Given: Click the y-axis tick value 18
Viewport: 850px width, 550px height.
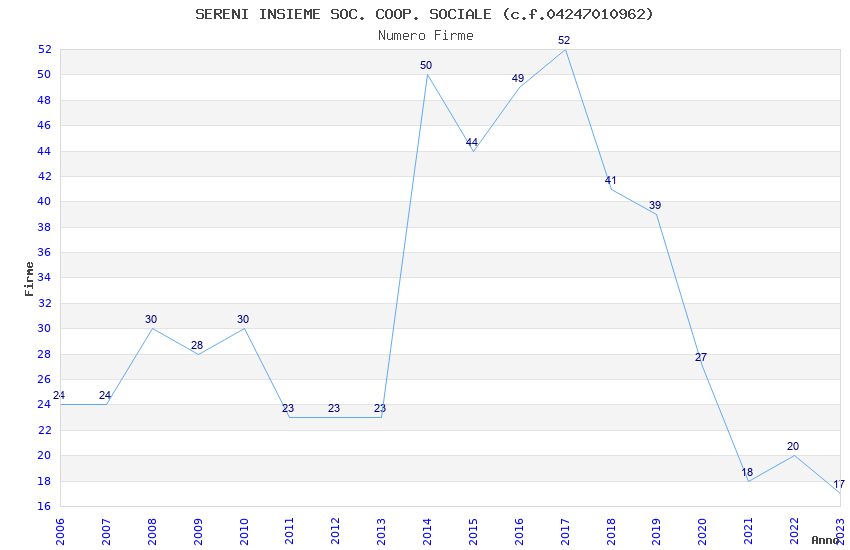Looking at the screenshot, I should click(x=44, y=481).
